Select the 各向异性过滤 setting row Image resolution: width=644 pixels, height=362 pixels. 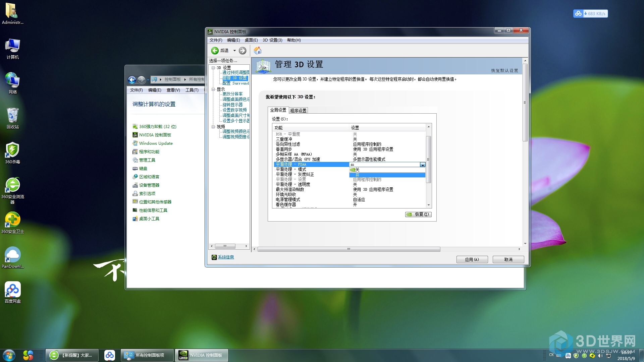350,144
